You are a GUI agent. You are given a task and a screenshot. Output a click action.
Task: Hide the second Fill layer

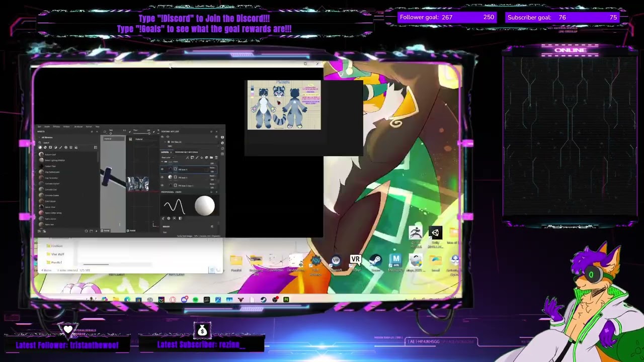click(162, 177)
